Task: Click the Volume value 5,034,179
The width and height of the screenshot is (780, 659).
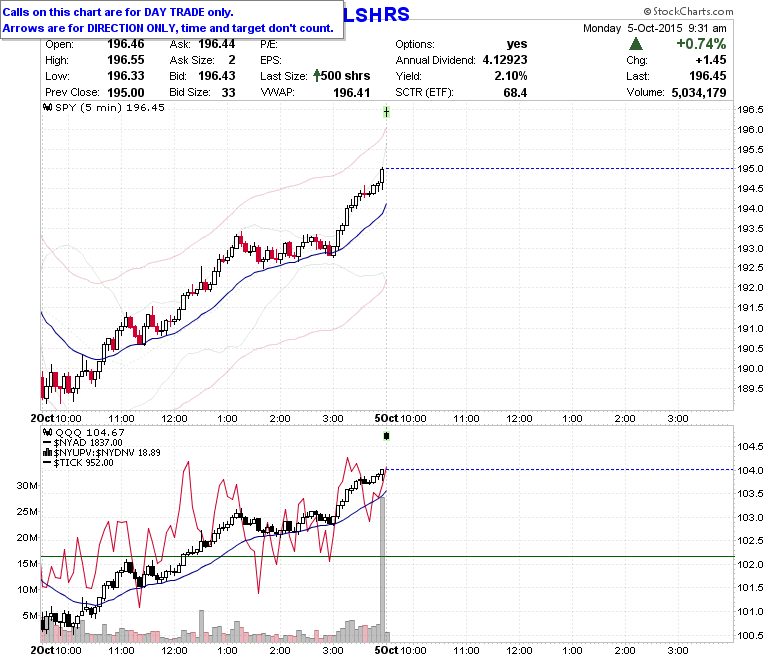Action: (x=698, y=93)
